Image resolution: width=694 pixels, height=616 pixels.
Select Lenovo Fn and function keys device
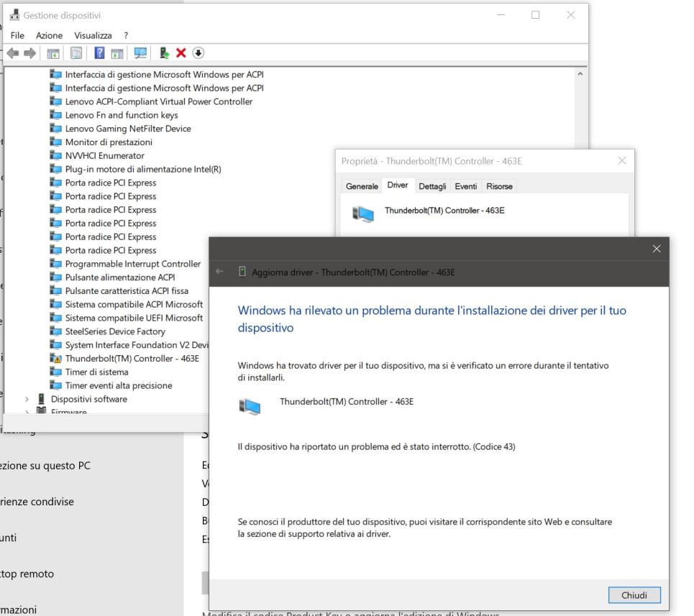(x=121, y=115)
